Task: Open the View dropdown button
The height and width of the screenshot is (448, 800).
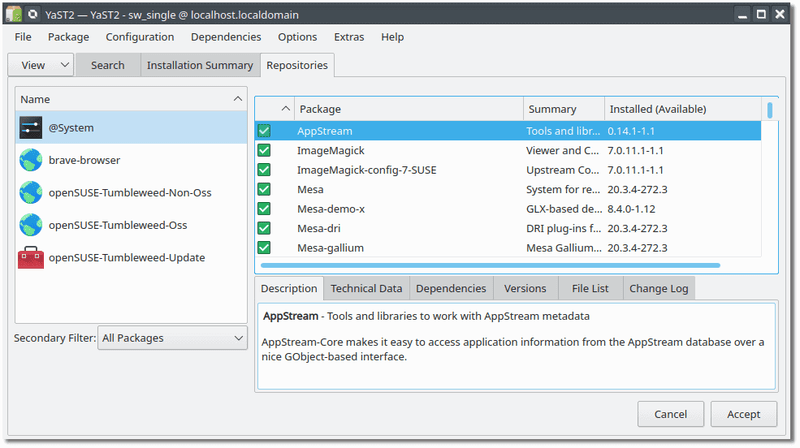Action: pos(41,65)
